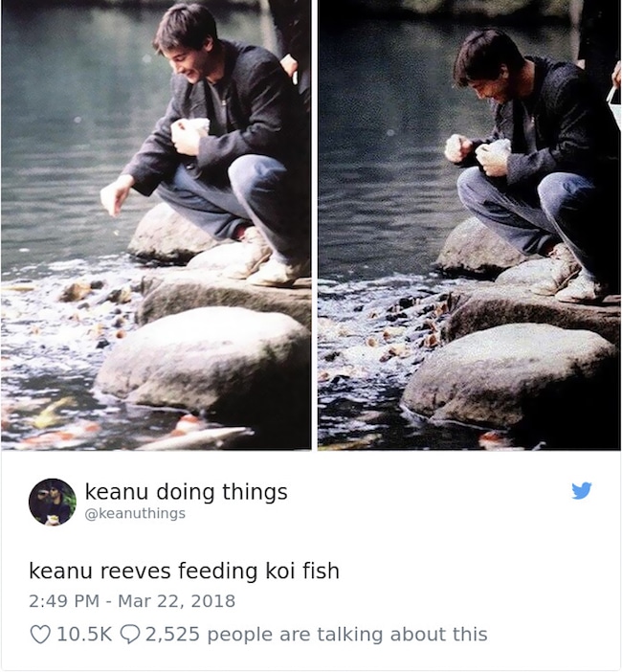
Task: Open the keanu doing things profile avatar
Action: tap(53, 502)
